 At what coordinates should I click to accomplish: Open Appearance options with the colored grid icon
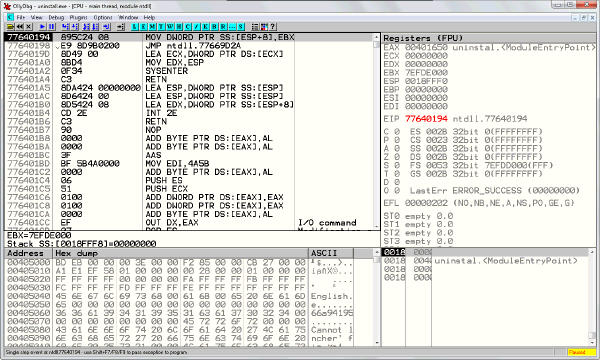click(264, 27)
